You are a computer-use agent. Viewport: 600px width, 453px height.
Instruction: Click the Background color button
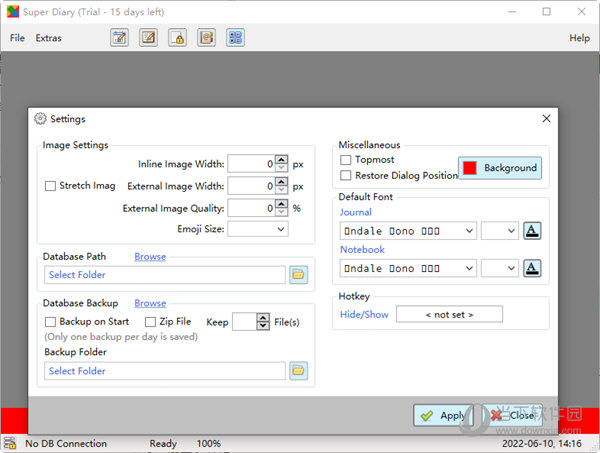pyautogui.click(x=500, y=168)
